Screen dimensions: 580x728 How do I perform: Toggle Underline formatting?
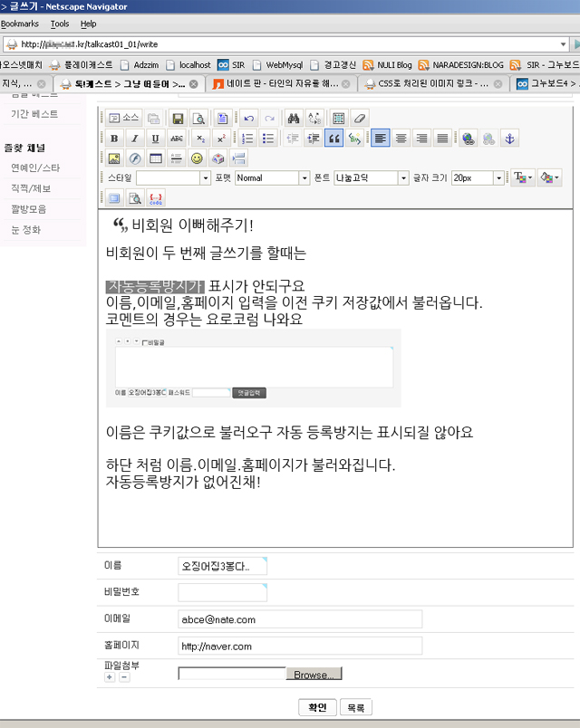click(155, 139)
